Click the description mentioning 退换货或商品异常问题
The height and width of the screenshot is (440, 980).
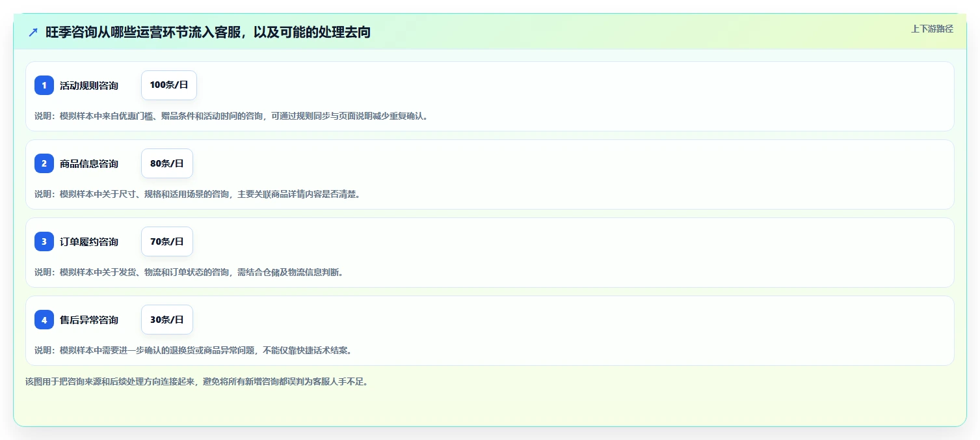pos(193,350)
